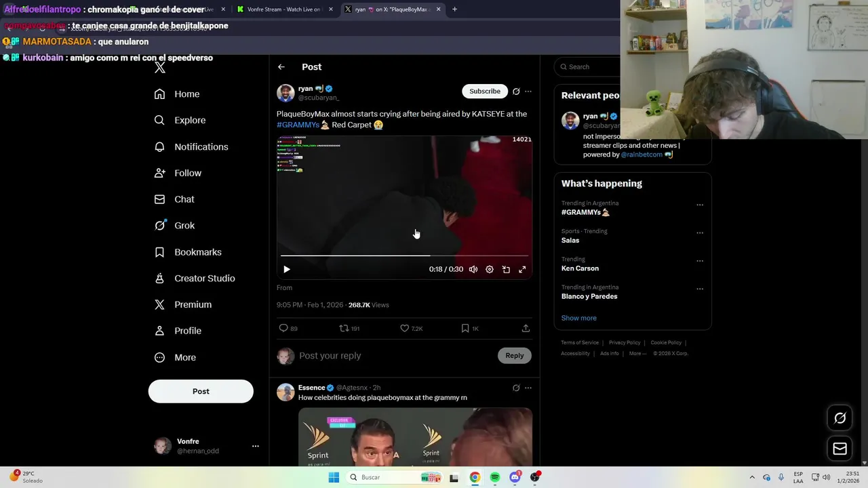Go back with the arrow beside Post

281,66
